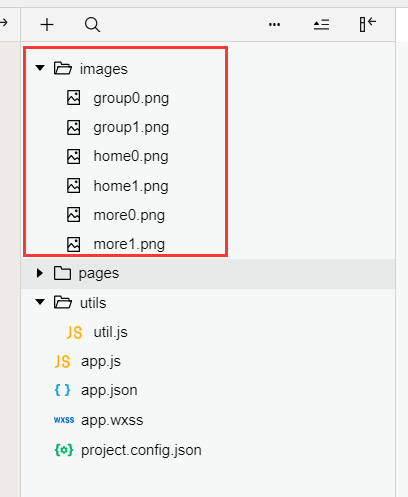Select the home1.png file

coord(131,186)
